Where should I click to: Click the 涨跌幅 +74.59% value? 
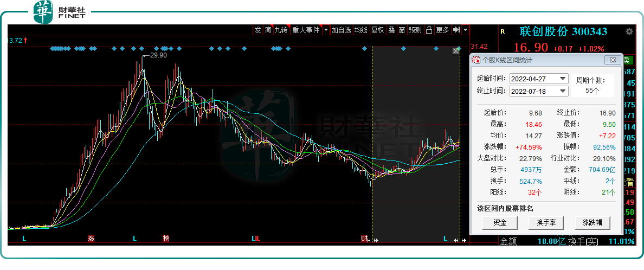coord(528,147)
